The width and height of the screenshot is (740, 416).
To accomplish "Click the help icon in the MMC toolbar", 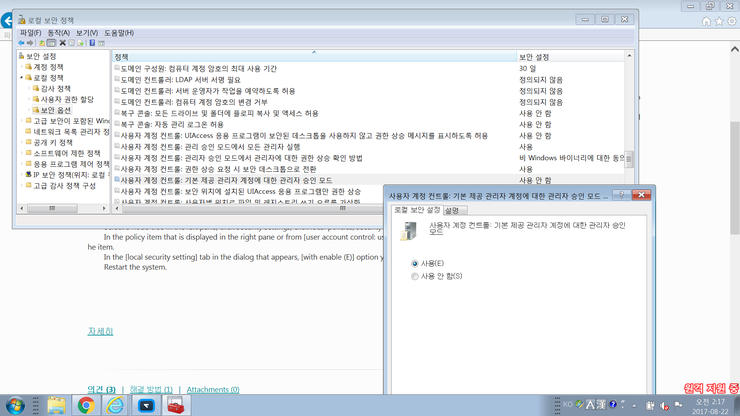I will [x=92, y=43].
